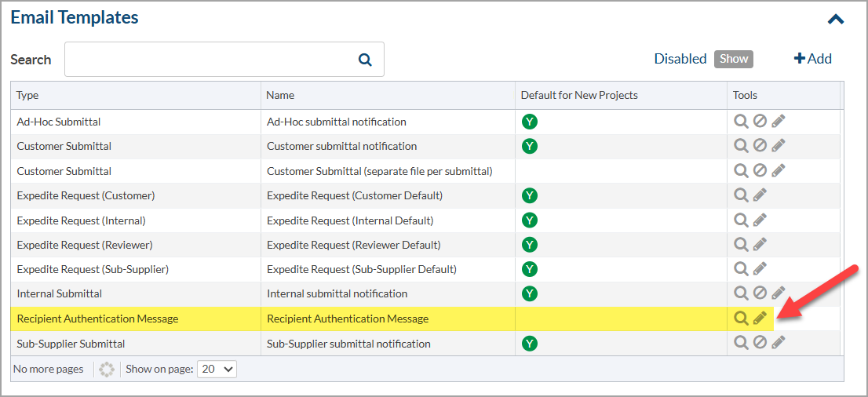Click the Add button
Image resolution: width=868 pixels, height=397 pixels.
click(813, 59)
